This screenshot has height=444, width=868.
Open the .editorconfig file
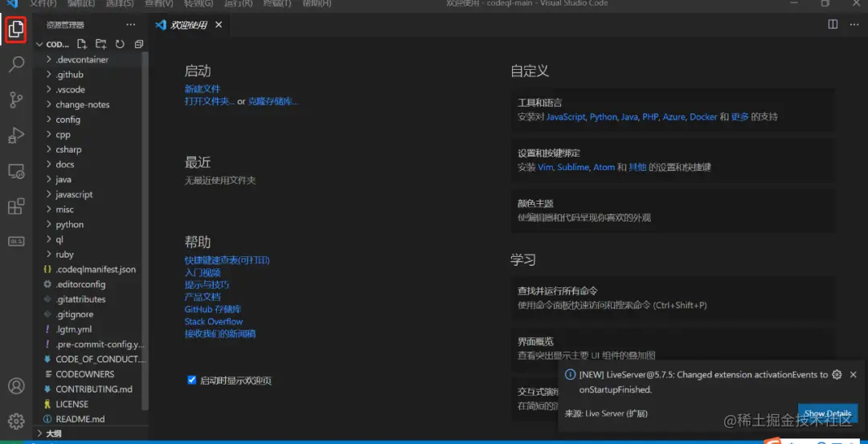click(90, 284)
